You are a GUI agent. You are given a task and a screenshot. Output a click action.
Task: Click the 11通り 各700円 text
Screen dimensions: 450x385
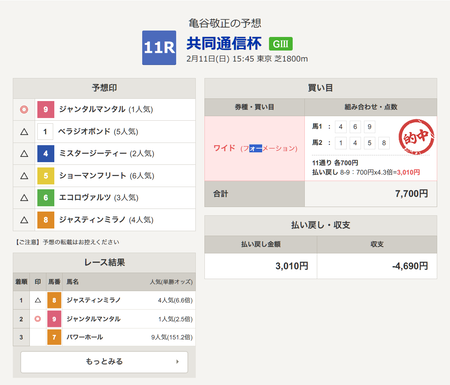pyautogui.click(x=335, y=163)
